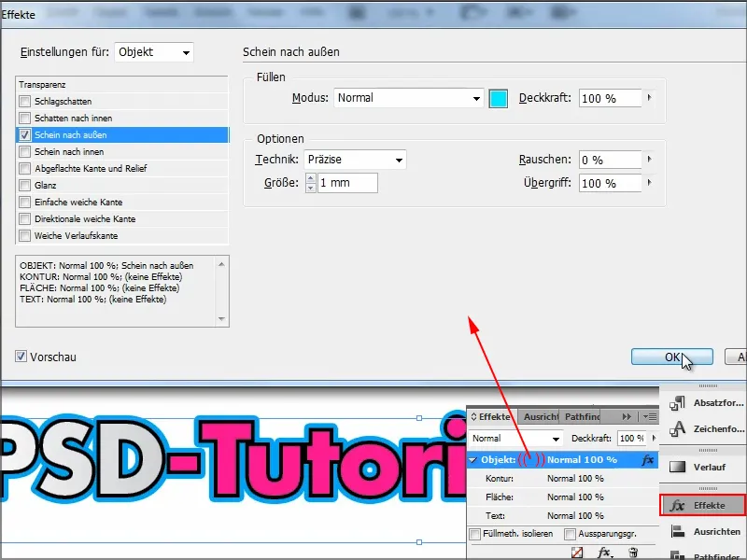The image size is (747, 560).
Task: Switch to the Pathfinder panel tab
Action: [x=580, y=416]
